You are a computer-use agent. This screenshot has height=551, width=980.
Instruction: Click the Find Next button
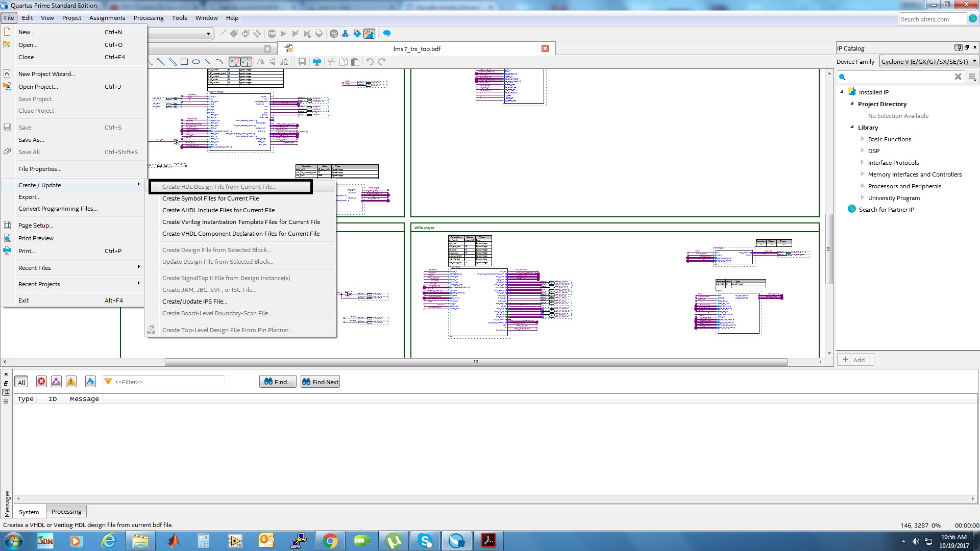pyautogui.click(x=320, y=382)
